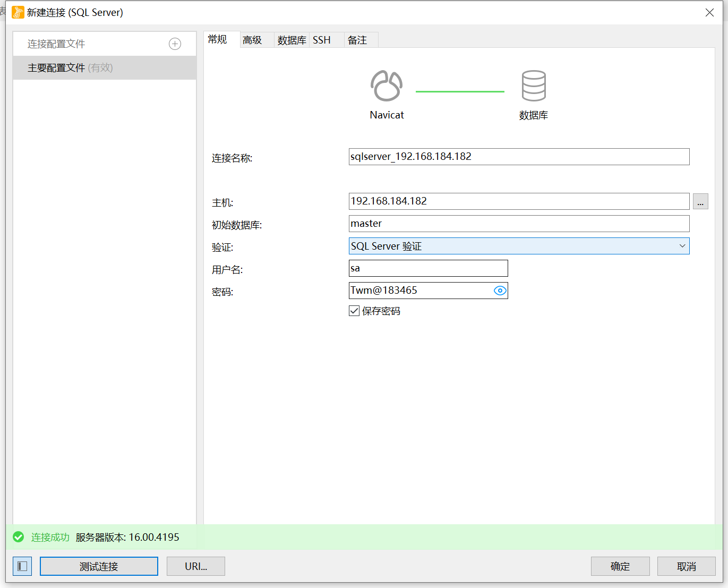Click the add connection profile plus icon

tap(175, 44)
